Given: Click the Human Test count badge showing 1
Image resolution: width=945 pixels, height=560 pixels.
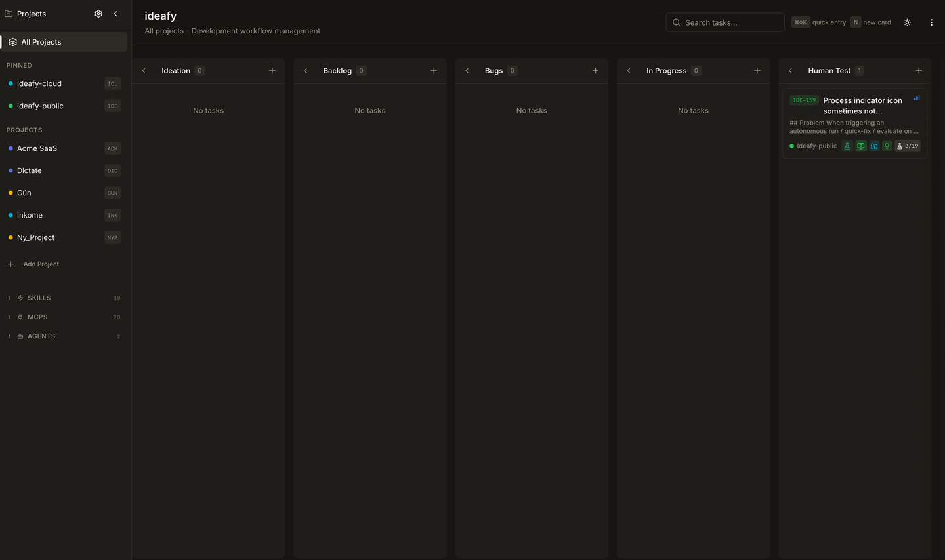Looking at the screenshot, I should 860,71.
